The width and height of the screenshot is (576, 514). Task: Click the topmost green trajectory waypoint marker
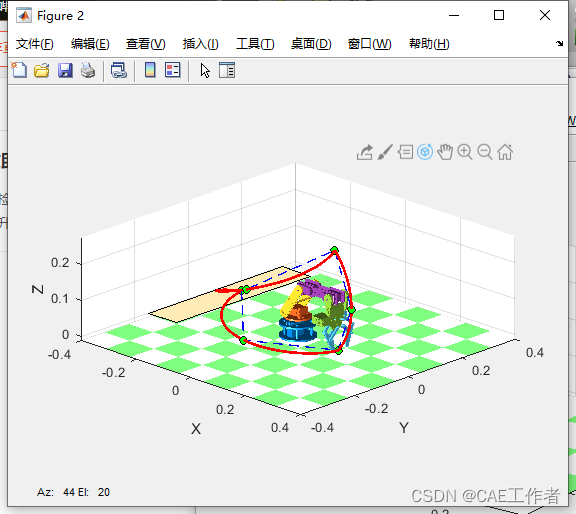pos(334,250)
